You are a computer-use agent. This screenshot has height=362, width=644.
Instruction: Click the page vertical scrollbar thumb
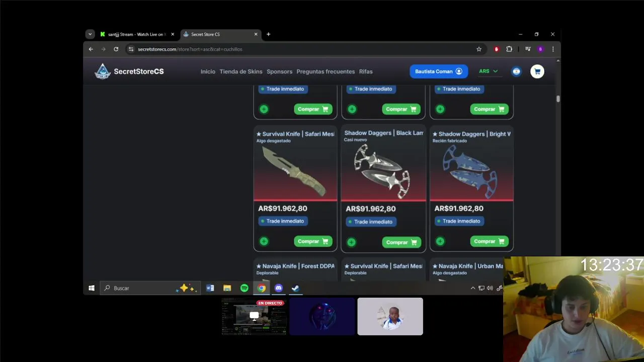558,99
